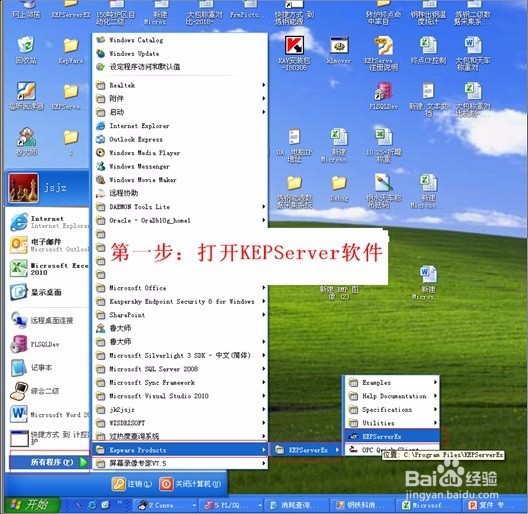Expand the SharePoint folder arrow
The image size is (528, 514).
click(264, 315)
